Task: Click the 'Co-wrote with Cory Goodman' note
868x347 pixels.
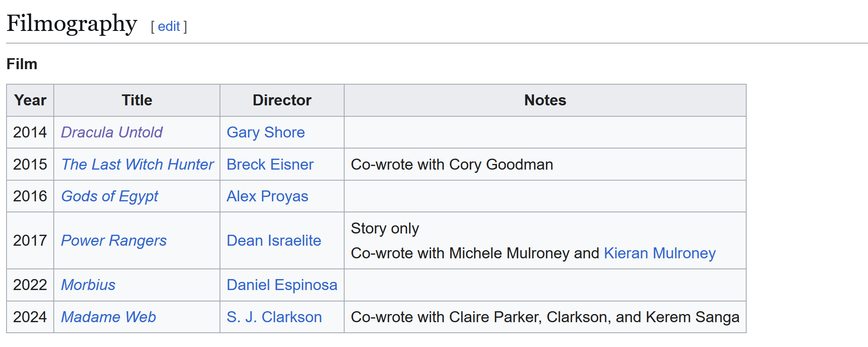Action: point(452,164)
